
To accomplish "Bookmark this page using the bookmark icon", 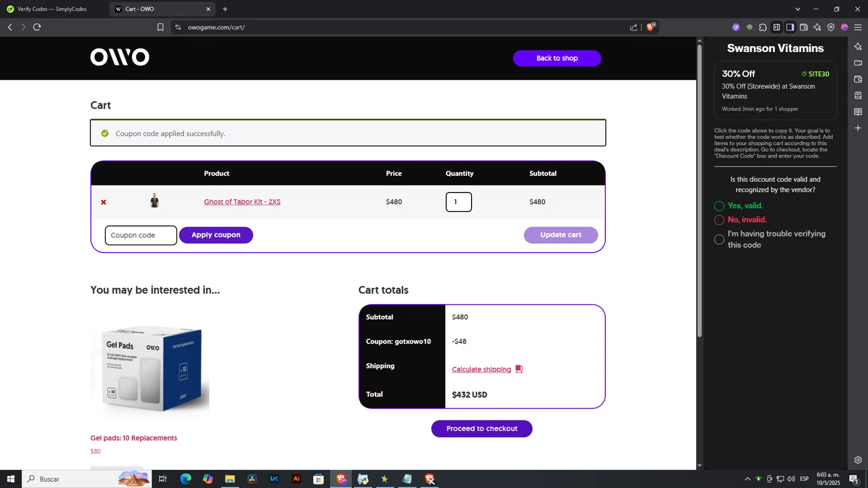I will 160,27.
